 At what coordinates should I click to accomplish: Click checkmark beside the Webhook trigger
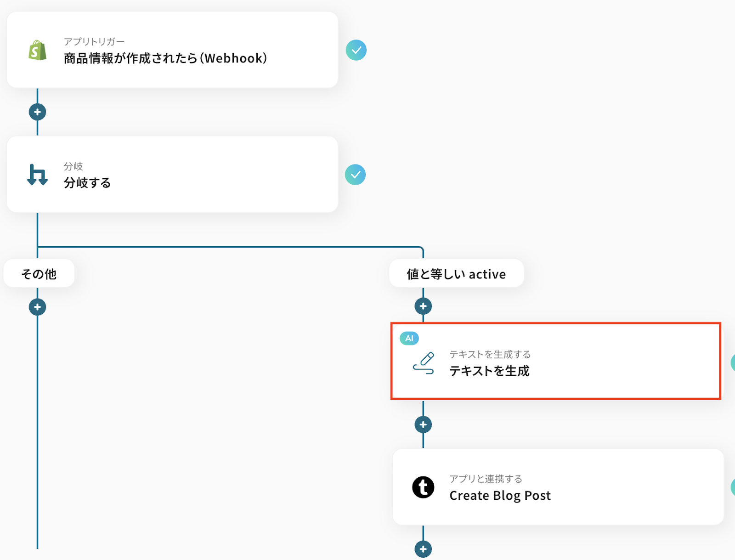356,50
